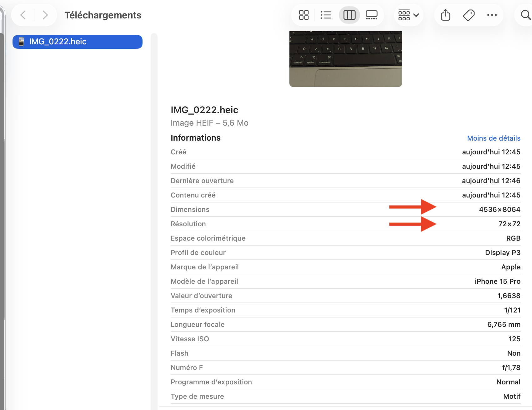Click the Temps d'exposition label

point(203,310)
